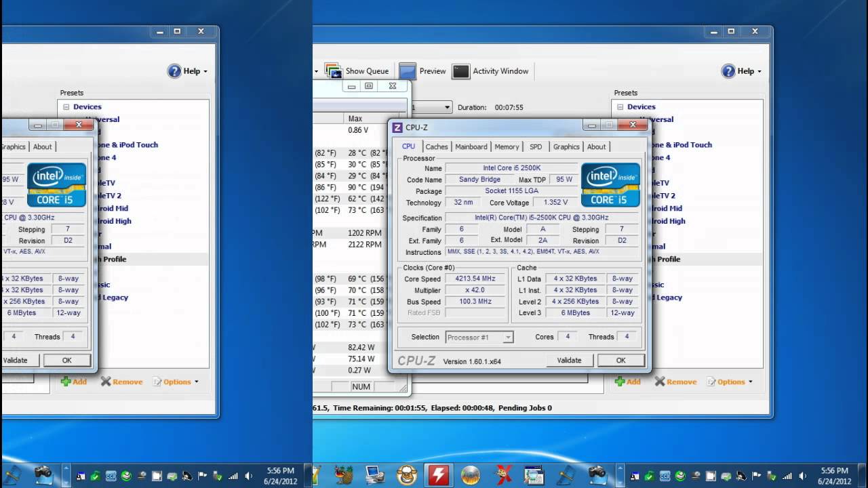Open the Activity Window toolbar icon
The image size is (868, 488).
(x=461, y=70)
